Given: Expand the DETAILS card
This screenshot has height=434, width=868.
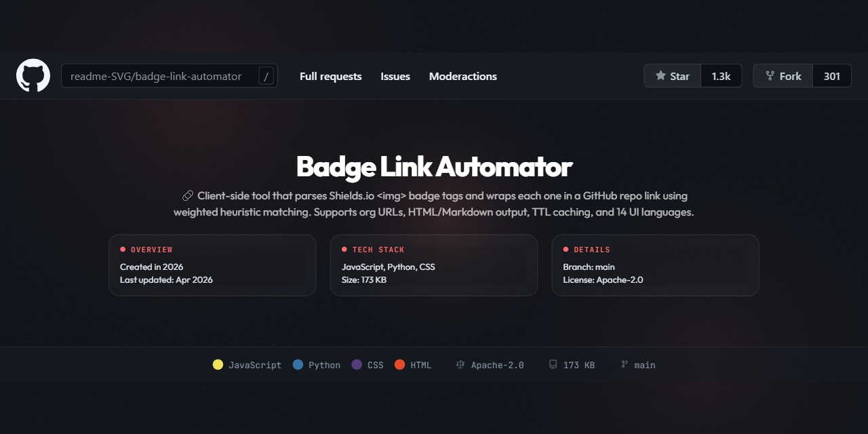Looking at the screenshot, I should tap(655, 265).
